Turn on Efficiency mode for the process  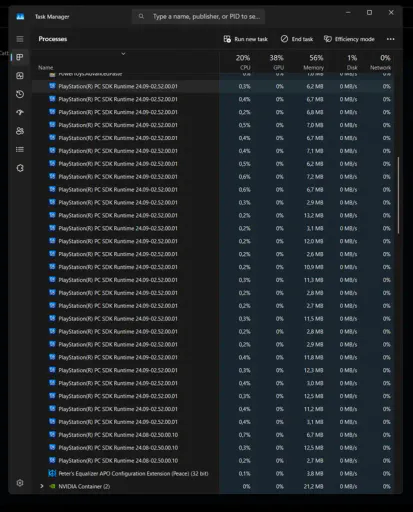(x=349, y=39)
